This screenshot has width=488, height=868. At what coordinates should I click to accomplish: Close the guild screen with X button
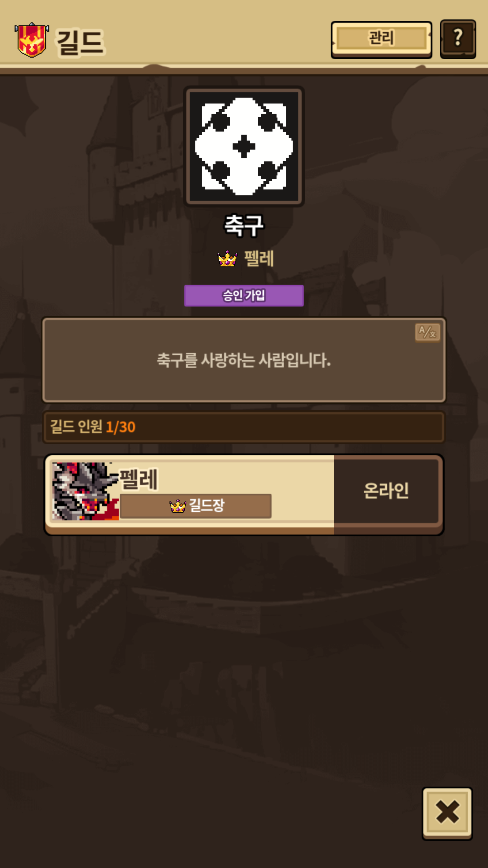coord(447,813)
